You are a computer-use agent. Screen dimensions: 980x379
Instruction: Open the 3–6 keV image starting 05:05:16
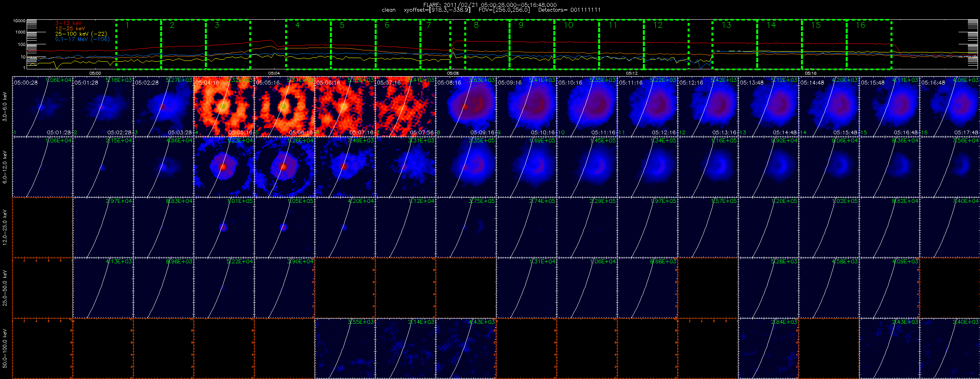click(x=285, y=106)
